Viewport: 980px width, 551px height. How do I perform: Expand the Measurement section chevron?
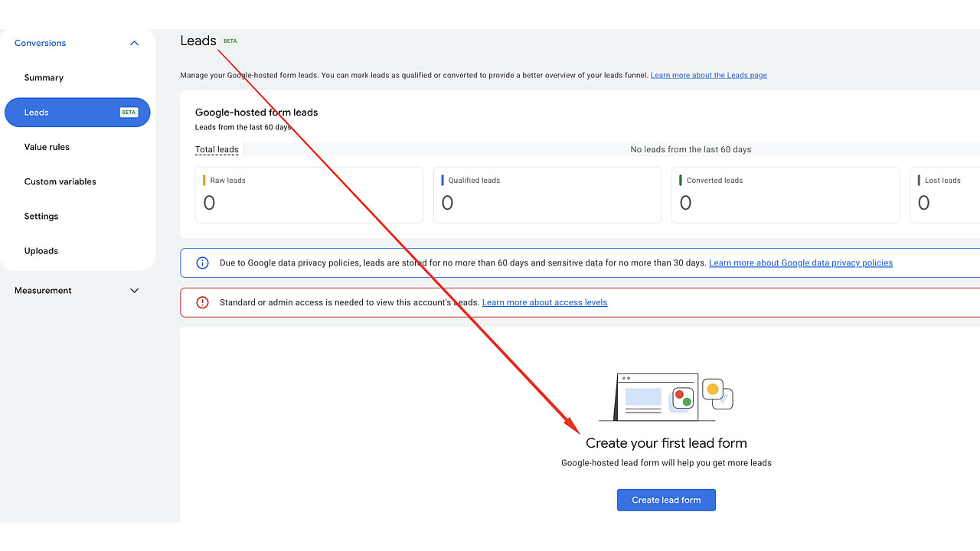[x=135, y=291]
